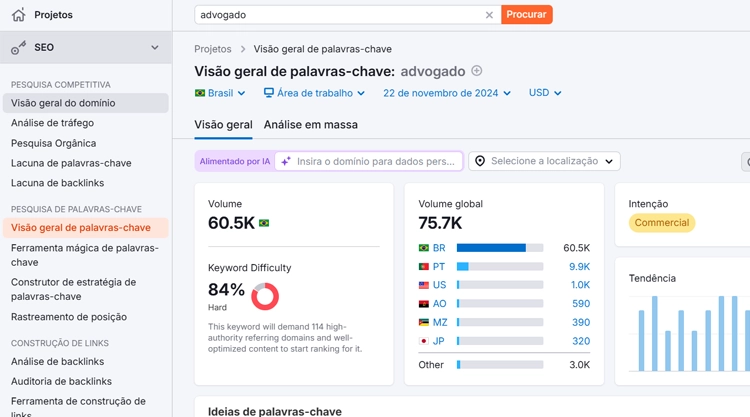Click the US country link in global volume
Viewport: 750px width, 417px height.
click(x=439, y=285)
